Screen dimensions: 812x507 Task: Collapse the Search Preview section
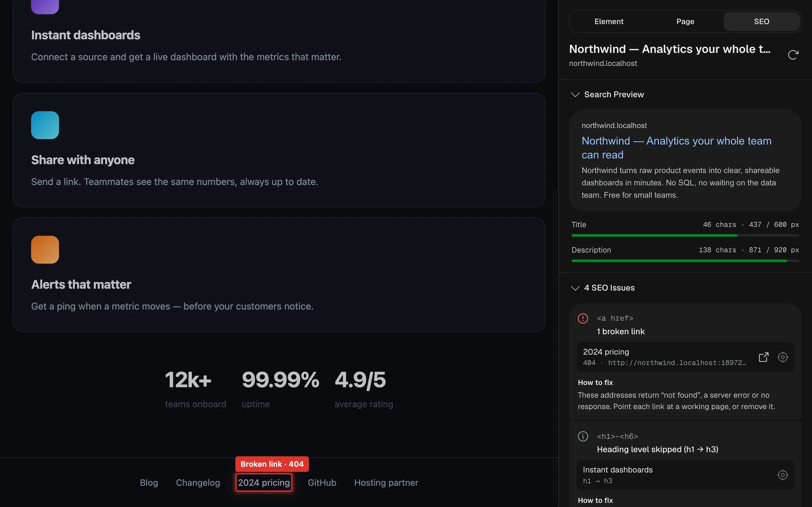[x=575, y=94]
